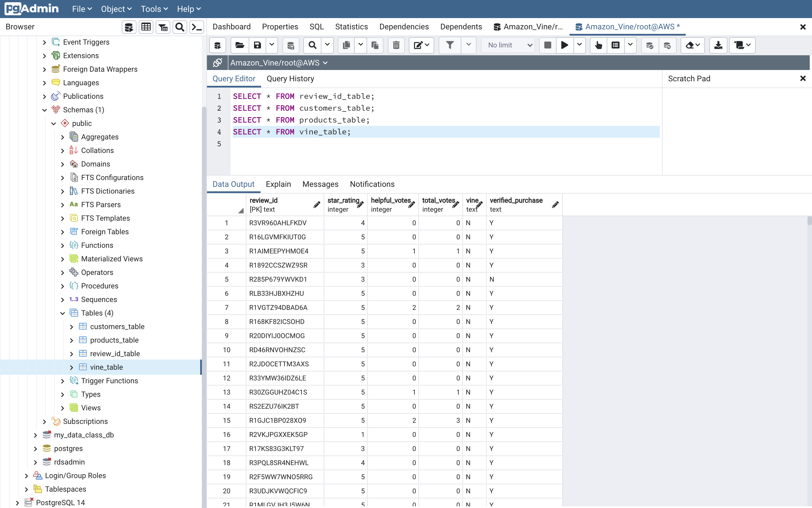Click the Filter funnel icon
Viewport: 812px width, 508px height.
(450, 45)
